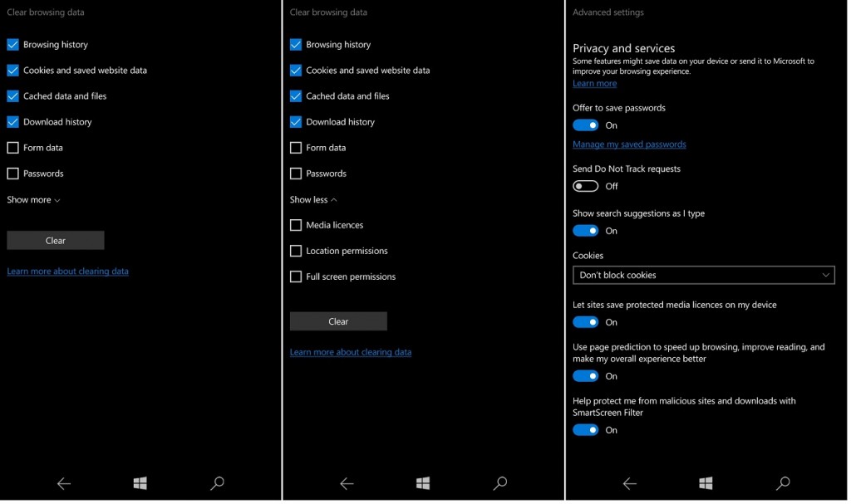The width and height of the screenshot is (851, 504).
Task: Uncheck Cached data and files, middle screen
Action: (296, 96)
